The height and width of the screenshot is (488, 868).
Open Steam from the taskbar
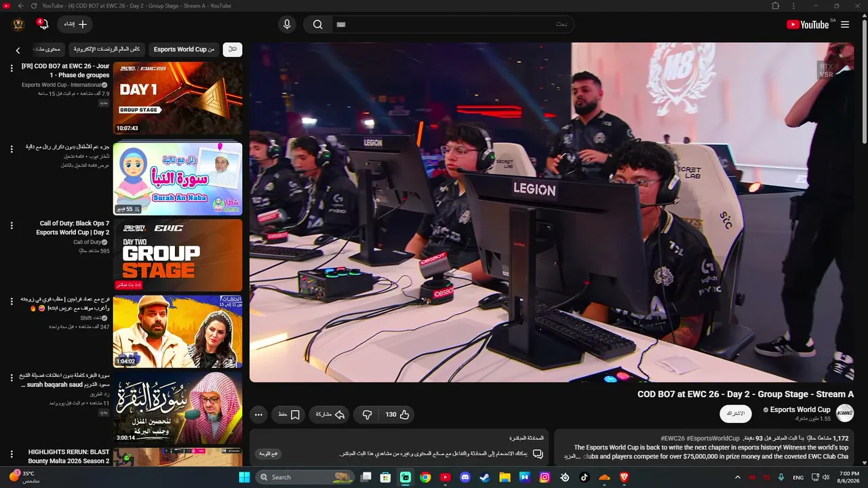point(485,477)
